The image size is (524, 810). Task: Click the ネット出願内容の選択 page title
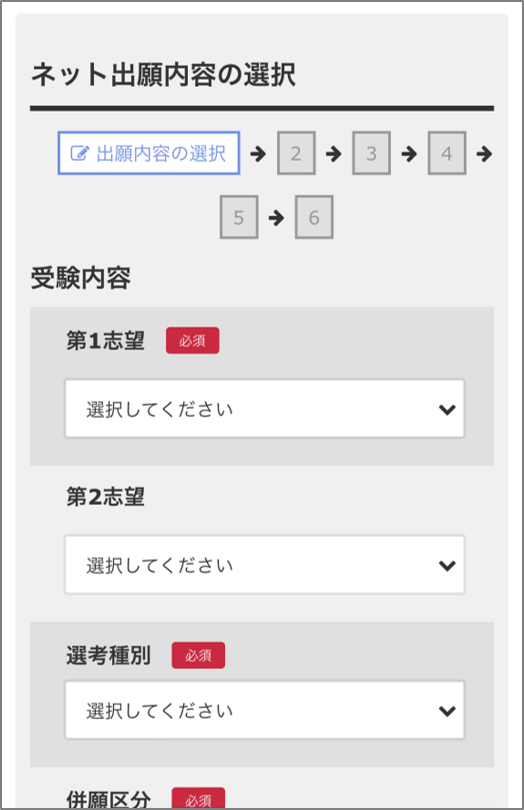pyautogui.click(x=163, y=75)
